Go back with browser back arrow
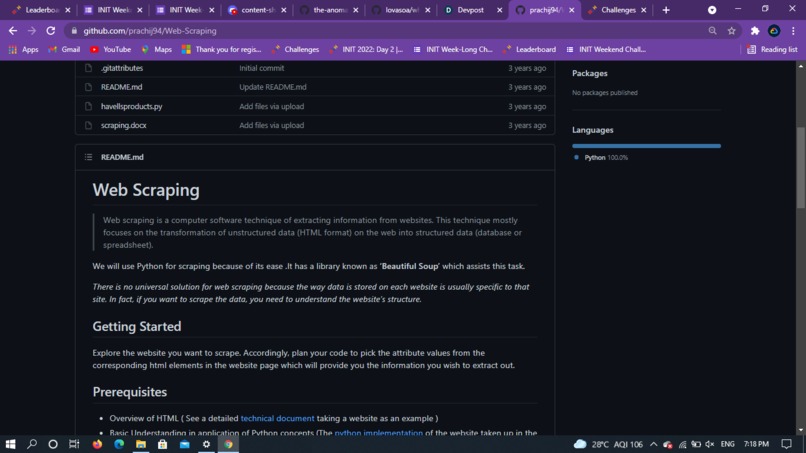Image resolution: width=806 pixels, height=453 pixels. point(13,31)
